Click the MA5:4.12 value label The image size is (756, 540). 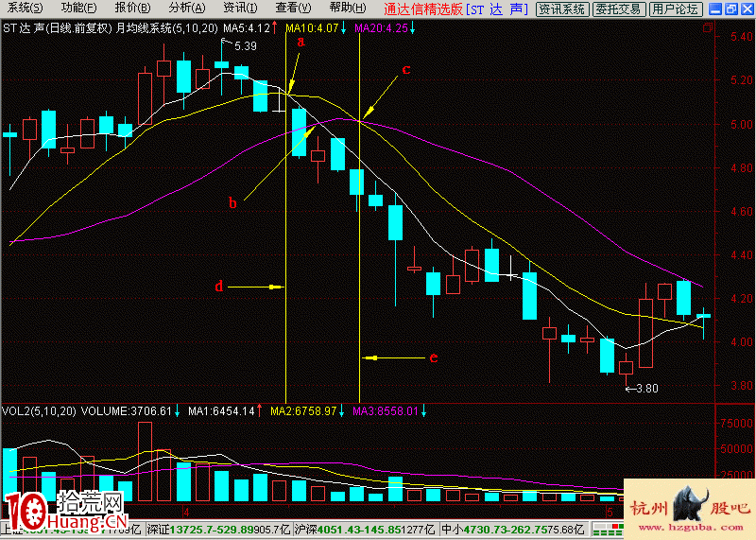[247, 28]
